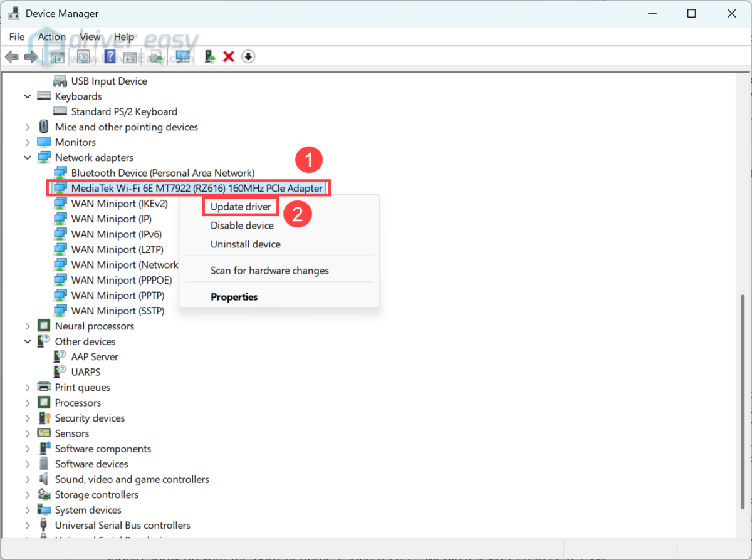Expand the System devices category
The height and width of the screenshot is (560, 752).
(x=28, y=510)
